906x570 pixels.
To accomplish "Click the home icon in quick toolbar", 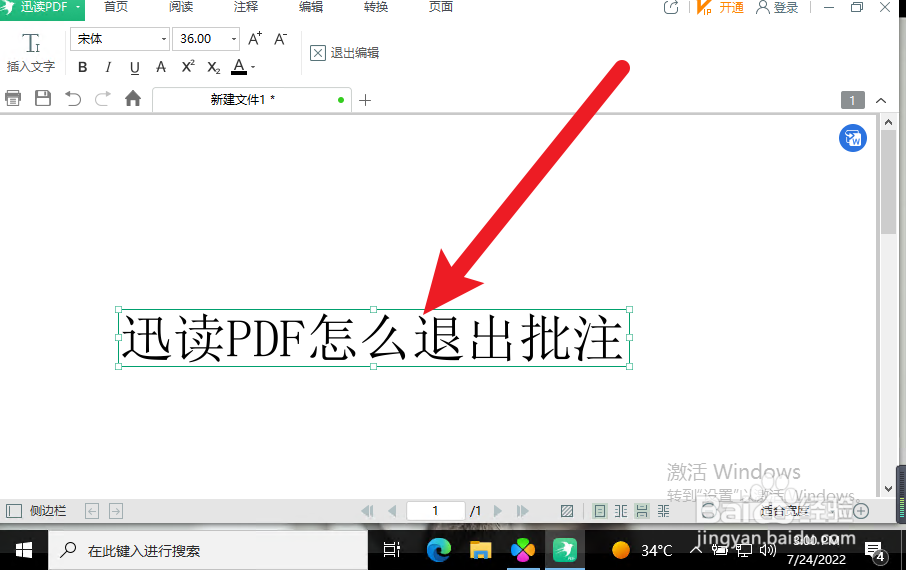I will pos(133,98).
